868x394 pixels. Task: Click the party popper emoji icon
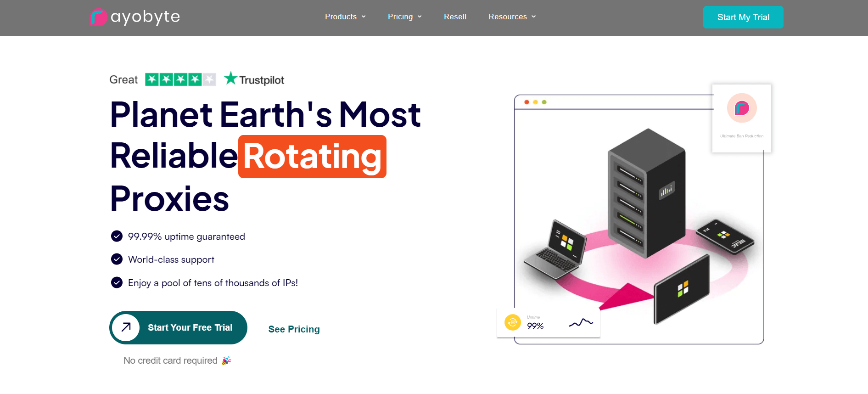click(x=226, y=360)
